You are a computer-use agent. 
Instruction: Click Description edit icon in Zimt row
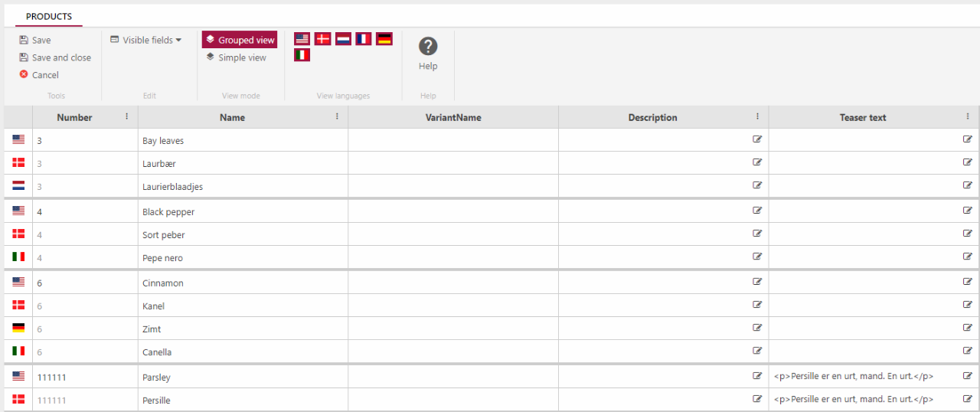click(x=757, y=328)
